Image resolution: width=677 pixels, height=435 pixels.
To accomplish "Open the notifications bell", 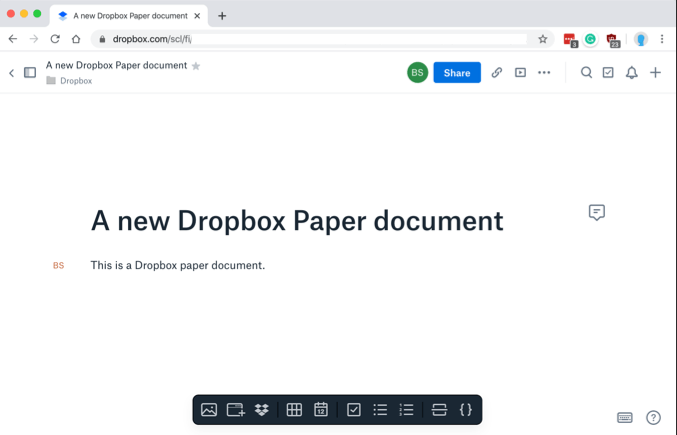I will click(632, 72).
